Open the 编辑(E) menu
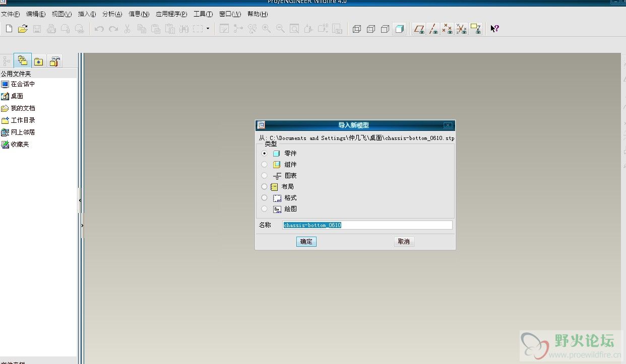Image resolution: width=626 pixels, height=364 pixels. click(x=36, y=14)
